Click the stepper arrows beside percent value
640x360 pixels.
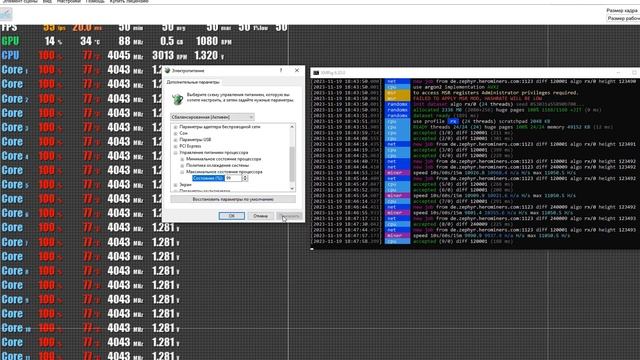pyautogui.click(x=245, y=178)
